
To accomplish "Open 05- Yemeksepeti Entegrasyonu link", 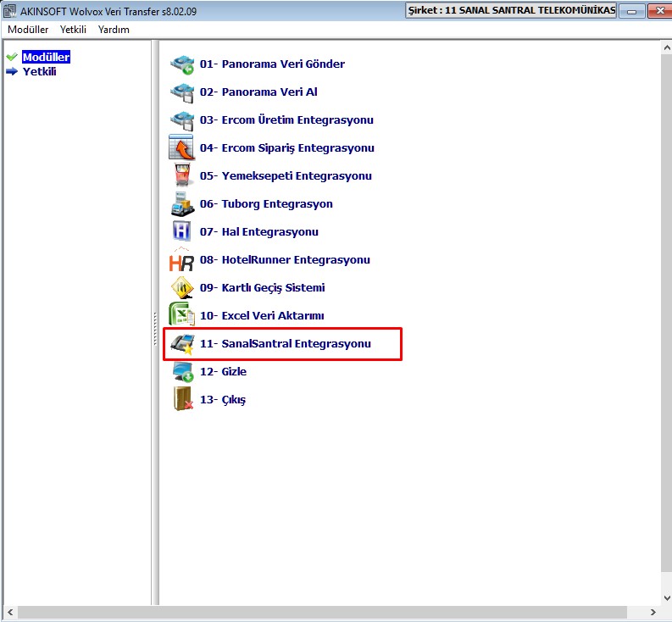I will 286,175.
